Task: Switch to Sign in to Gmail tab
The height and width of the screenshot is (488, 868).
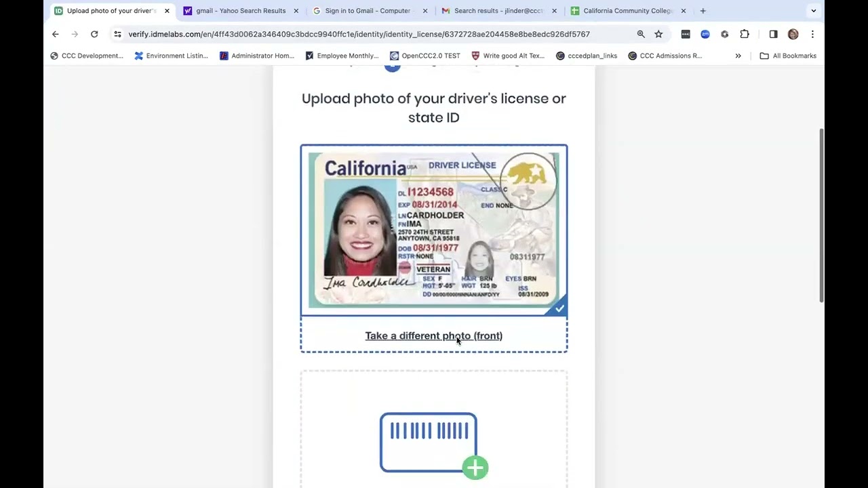Action: click(x=370, y=11)
